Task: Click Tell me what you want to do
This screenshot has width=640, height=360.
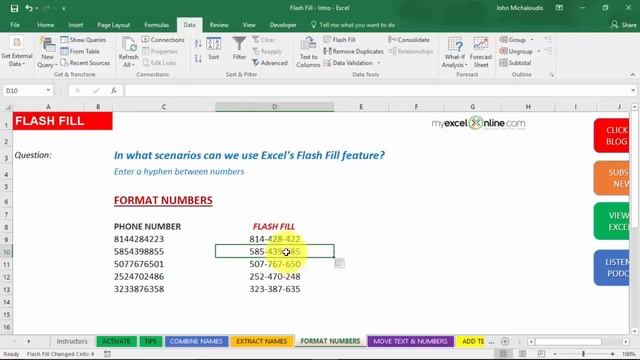Action: point(353,25)
